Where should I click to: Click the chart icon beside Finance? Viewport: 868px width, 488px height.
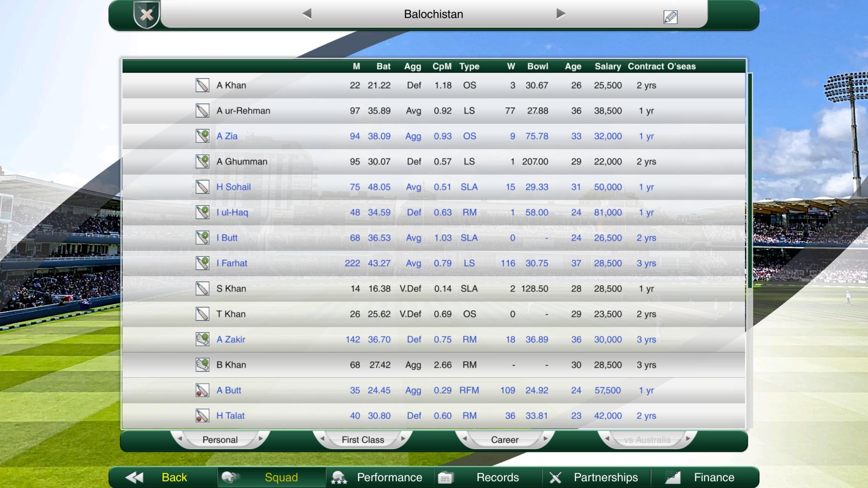click(x=673, y=477)
